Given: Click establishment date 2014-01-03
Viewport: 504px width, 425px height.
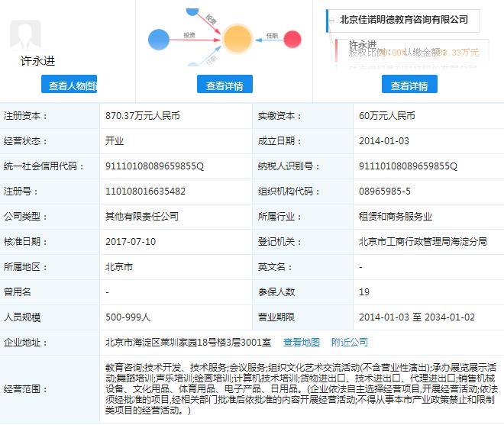Looking at the screenshot, I should click(x=384, y=140).
